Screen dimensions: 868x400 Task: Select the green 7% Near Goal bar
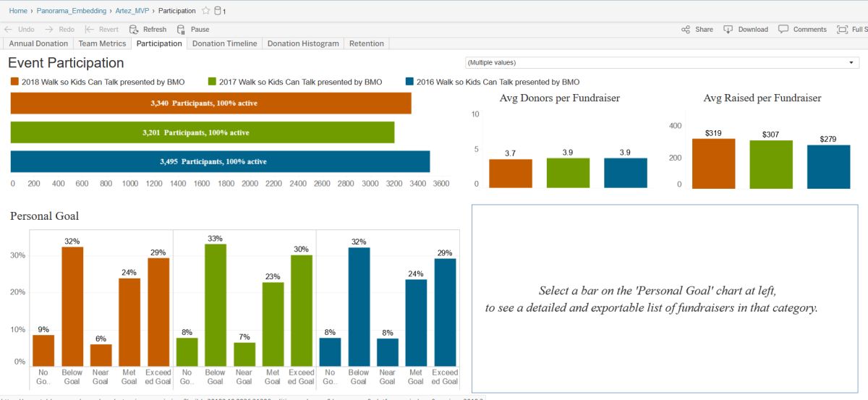tap(244, 354)
